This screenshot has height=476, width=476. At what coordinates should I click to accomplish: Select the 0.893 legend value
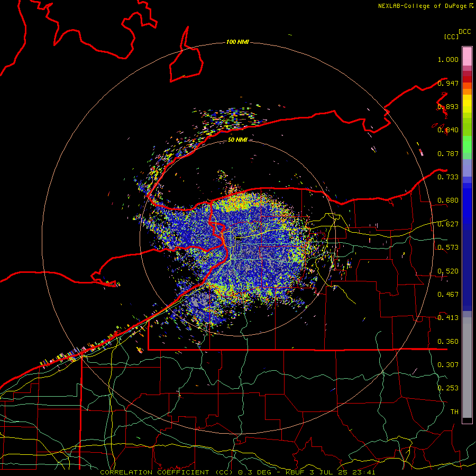point(448,106)
